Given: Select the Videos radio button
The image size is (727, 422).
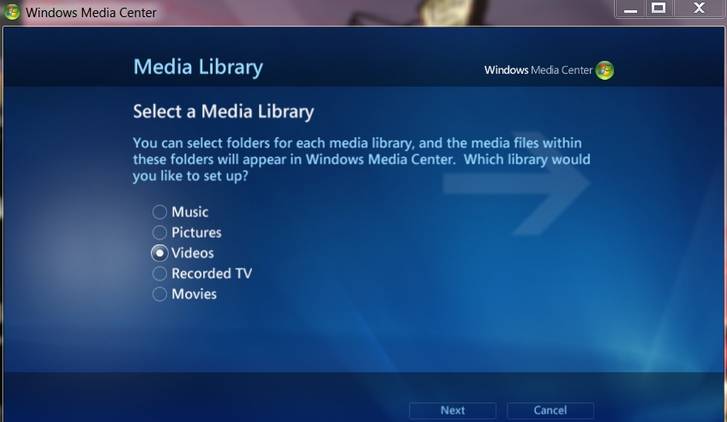Looking at the screenshot, I should tap(159, 253).
